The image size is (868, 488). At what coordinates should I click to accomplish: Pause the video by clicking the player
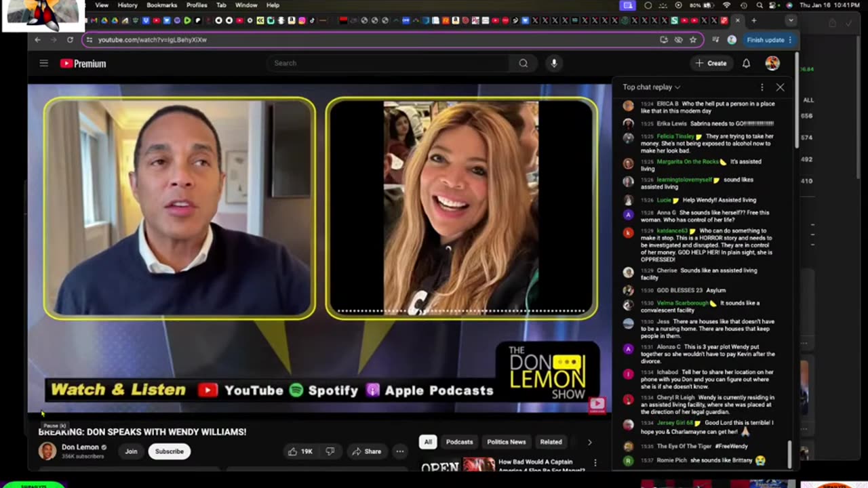click(319, 247)
